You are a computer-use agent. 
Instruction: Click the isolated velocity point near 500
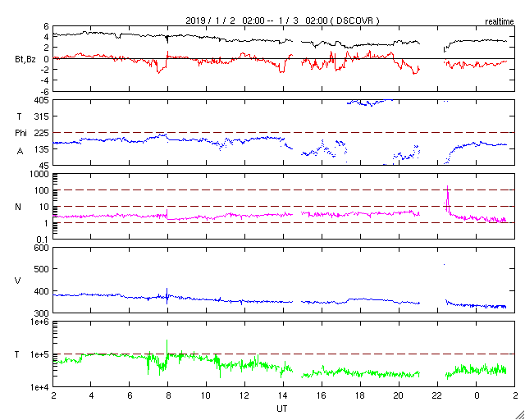(x=445, y=265)
